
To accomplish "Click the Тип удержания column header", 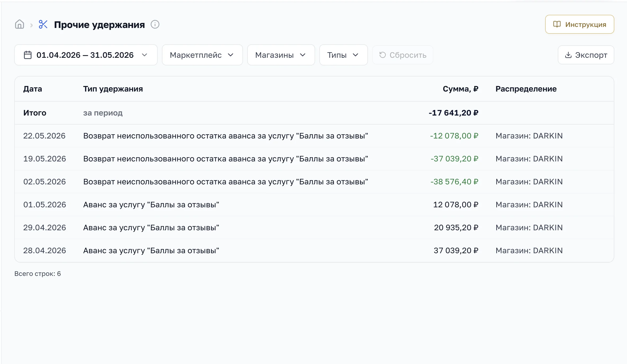I will [x=113, y=89].
